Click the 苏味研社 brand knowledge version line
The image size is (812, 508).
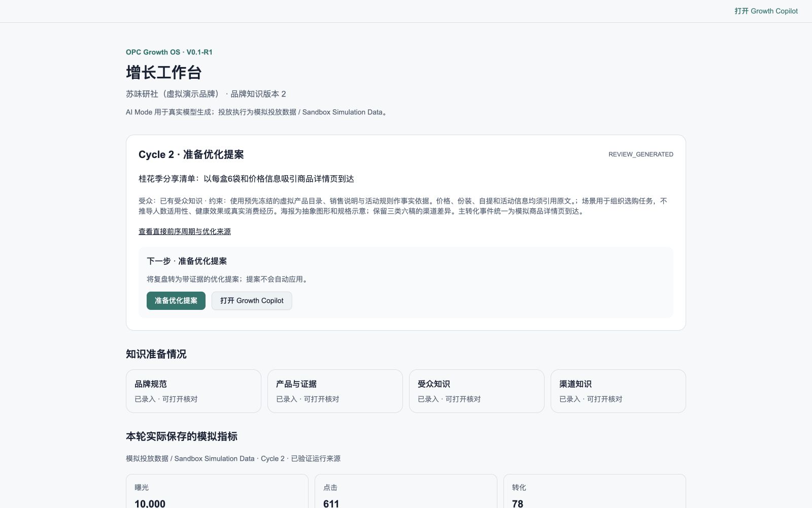[x=206, y=94]
